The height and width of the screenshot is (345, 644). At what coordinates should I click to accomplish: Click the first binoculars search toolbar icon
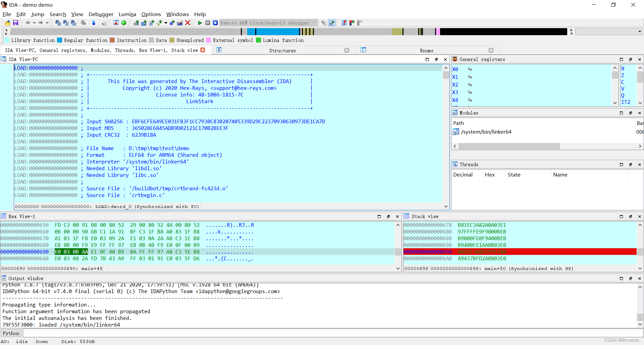pos(58,23)
